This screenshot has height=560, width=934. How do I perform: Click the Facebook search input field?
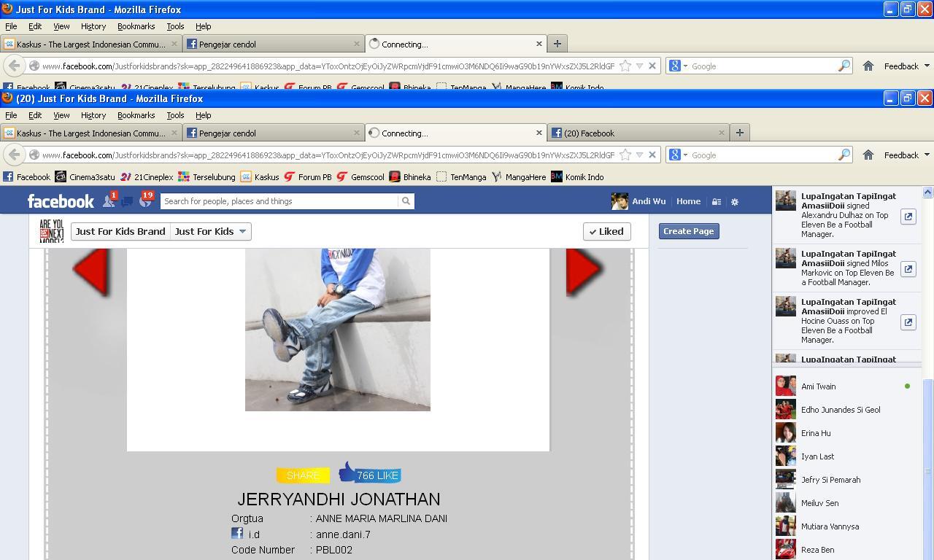pos(279,201)
